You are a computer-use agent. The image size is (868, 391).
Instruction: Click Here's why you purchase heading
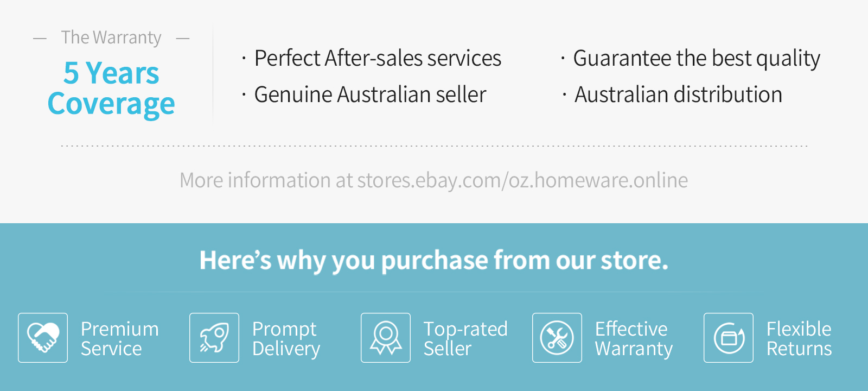coord(434,261)
